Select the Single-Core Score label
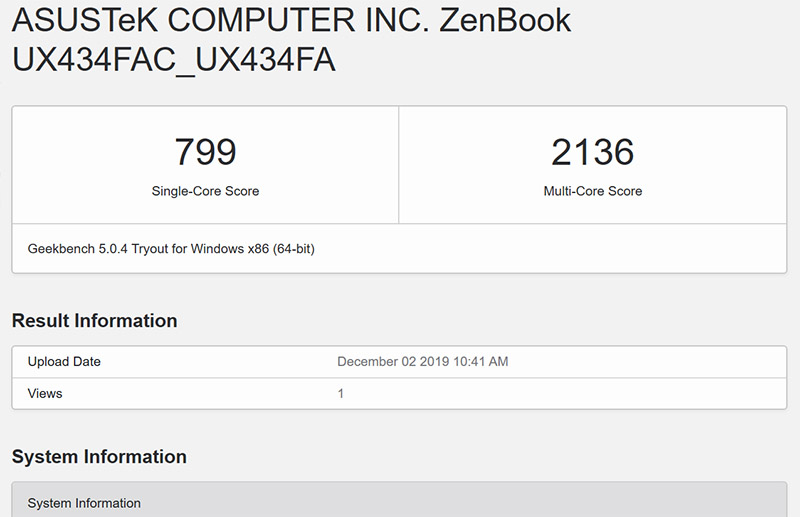The height and width of the screenshot is (517, 800). pyautogui.click(x=205, y=191)
